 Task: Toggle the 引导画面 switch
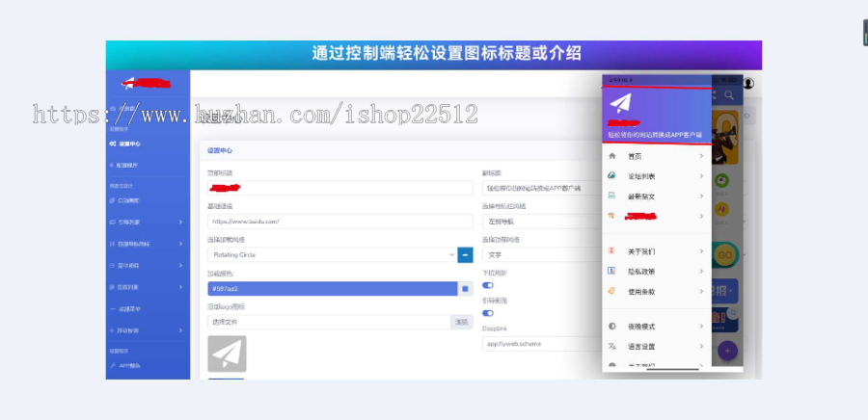click(488, 313)
